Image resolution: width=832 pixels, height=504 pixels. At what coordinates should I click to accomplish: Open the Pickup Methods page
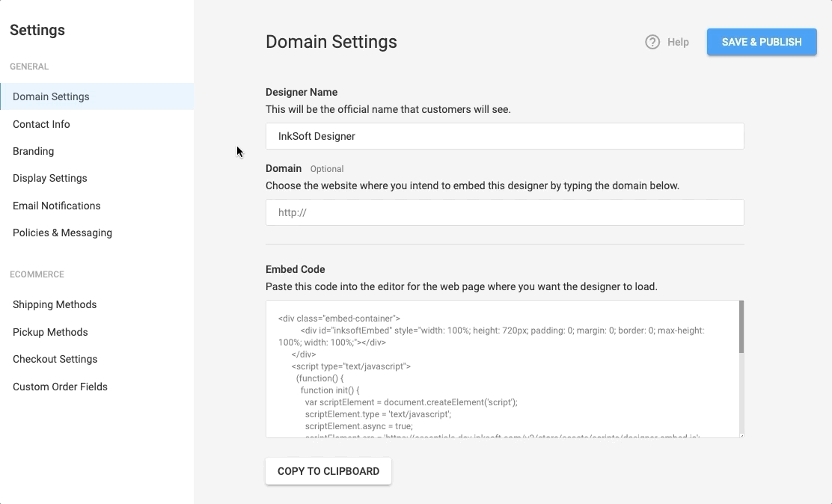tap(50, 332)
